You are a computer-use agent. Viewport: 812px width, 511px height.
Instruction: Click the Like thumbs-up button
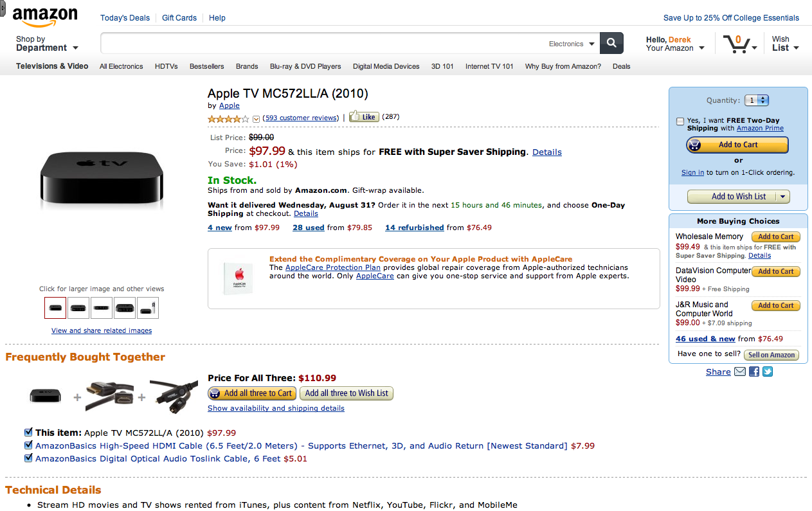click(x=364, y=117)
